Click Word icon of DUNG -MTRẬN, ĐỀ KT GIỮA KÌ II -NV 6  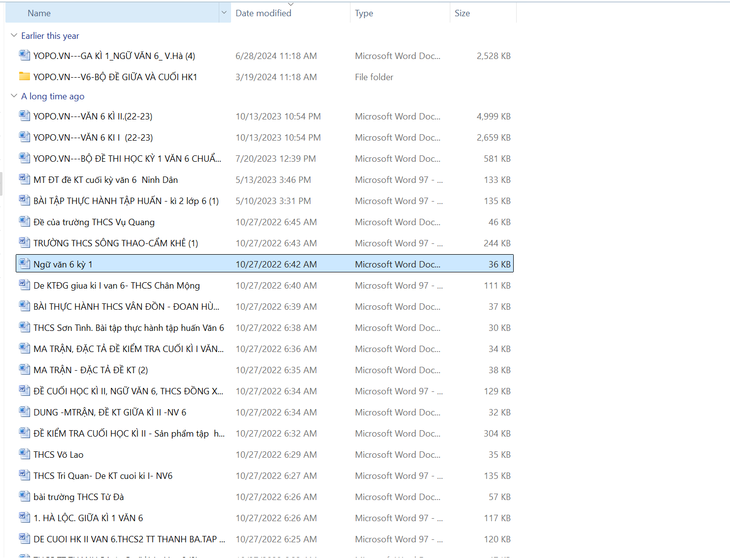click(25, 412)
